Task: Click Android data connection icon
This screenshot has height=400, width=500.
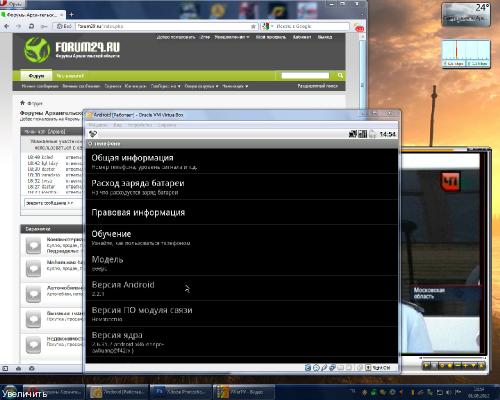Action: coord(353,134)
